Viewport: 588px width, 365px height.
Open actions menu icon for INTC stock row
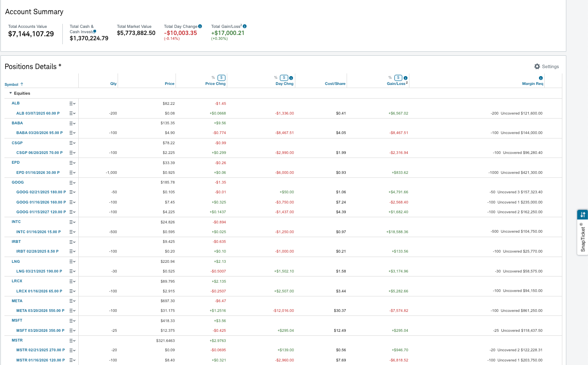coord(73,222)
